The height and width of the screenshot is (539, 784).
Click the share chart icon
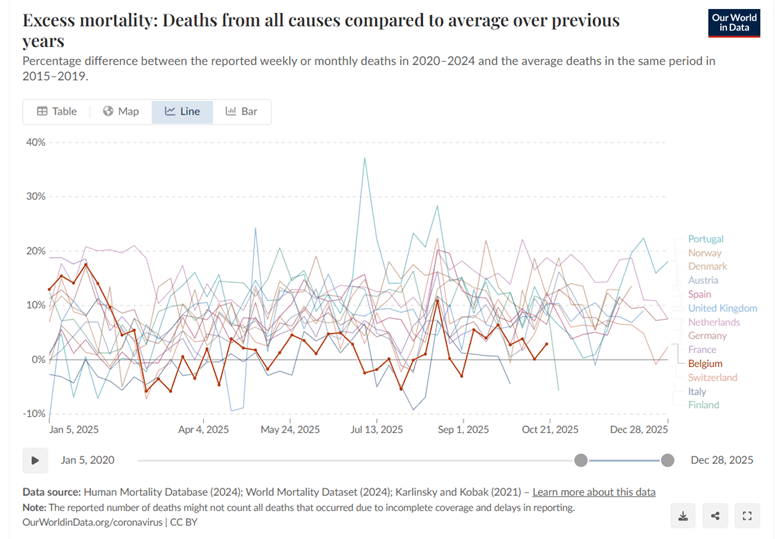716,516
